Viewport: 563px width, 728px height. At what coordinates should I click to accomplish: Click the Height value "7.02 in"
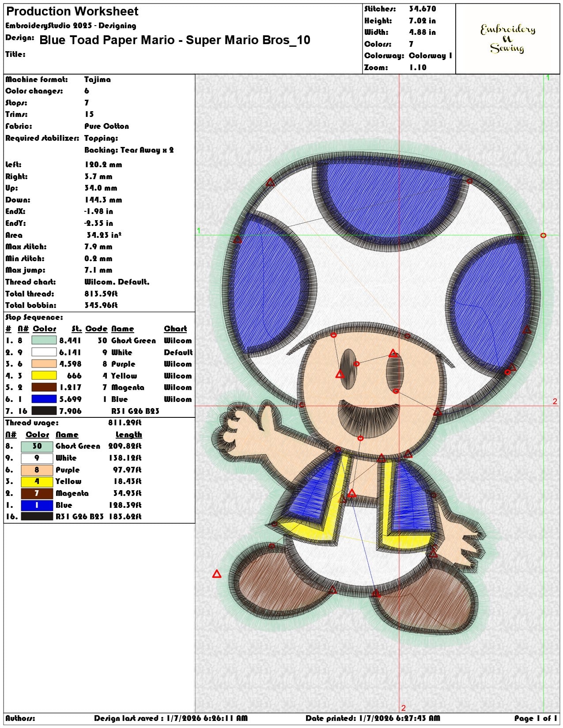(x=422, y=21)
